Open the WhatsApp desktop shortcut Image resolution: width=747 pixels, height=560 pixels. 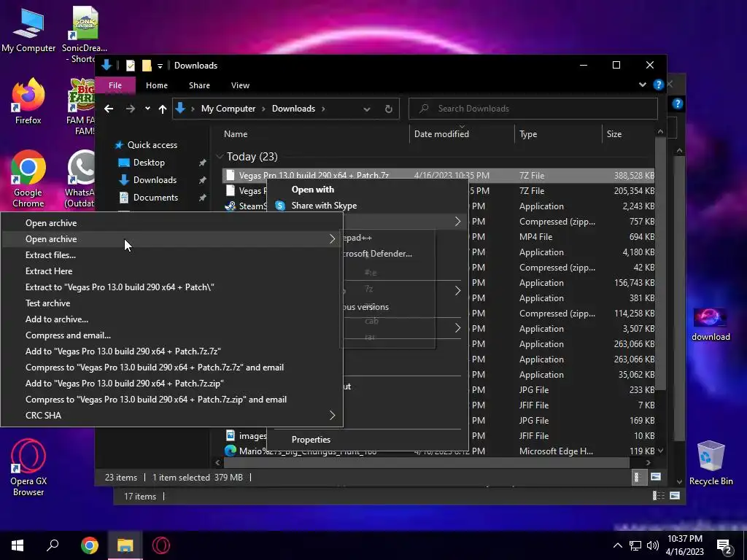coord(81,179)
